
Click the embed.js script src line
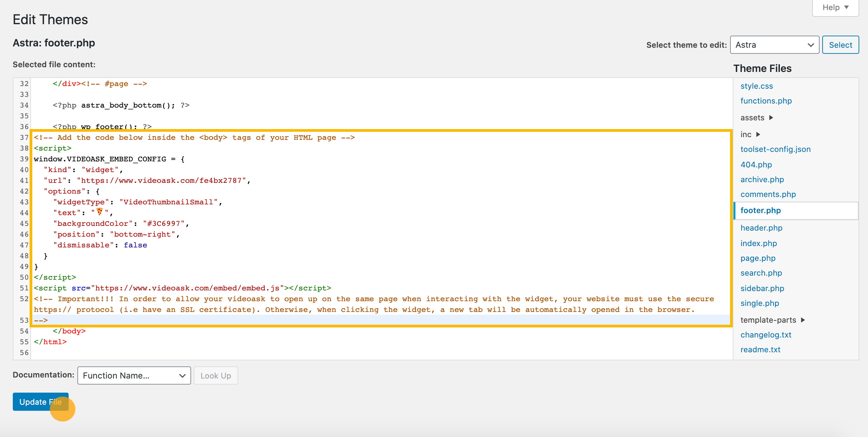(182, 288)
